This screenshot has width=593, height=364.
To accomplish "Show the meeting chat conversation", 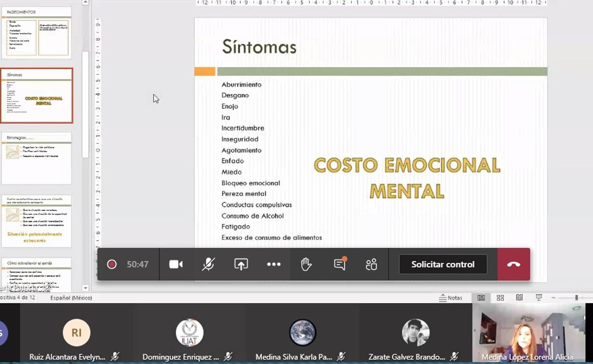I will tap(340, 264).
